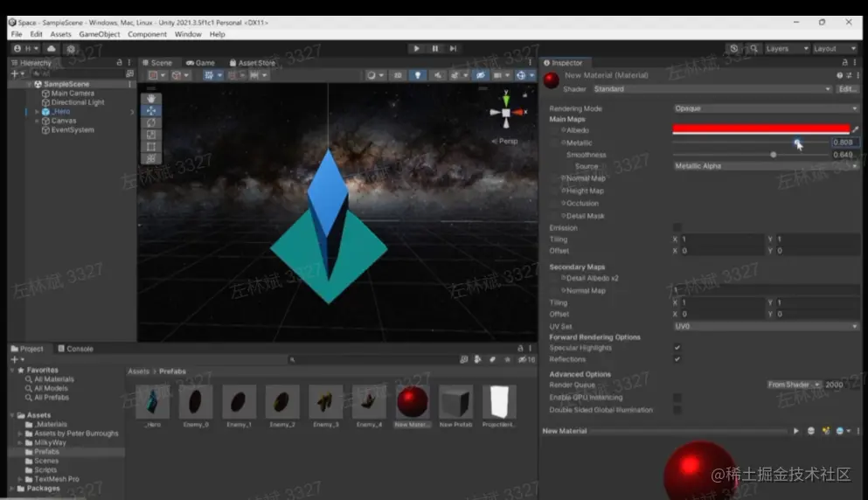868x500 pixels.
Task: Select All Materials favorite search
Action: pos(53,379)
